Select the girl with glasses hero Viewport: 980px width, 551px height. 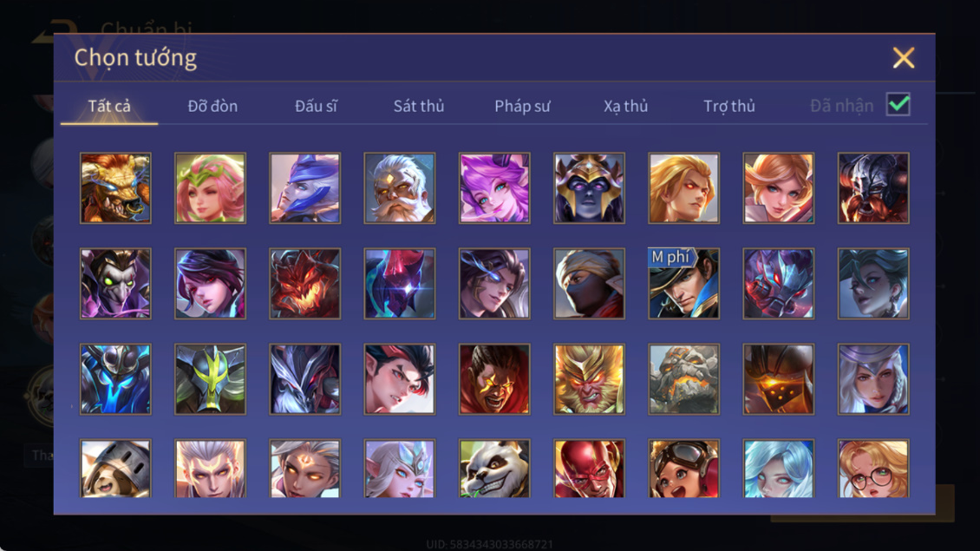(x=873, y=469)
